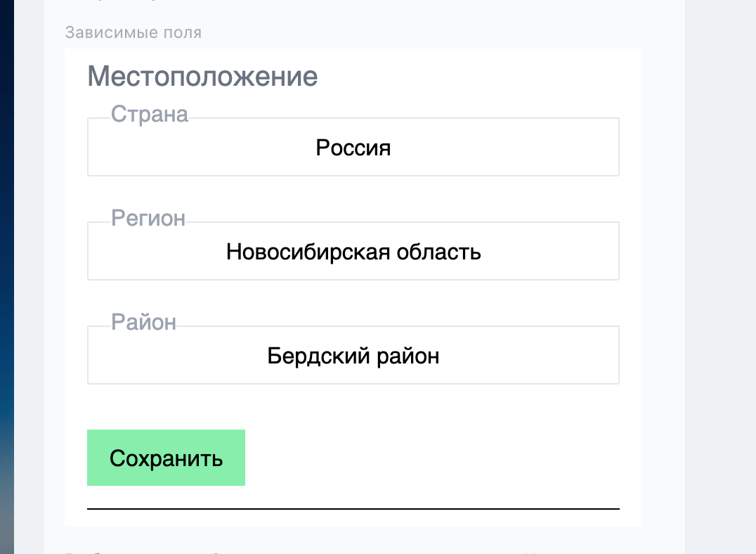Select the Страна field label
This screenshot has width=756, height=554.
coord(150,115)
